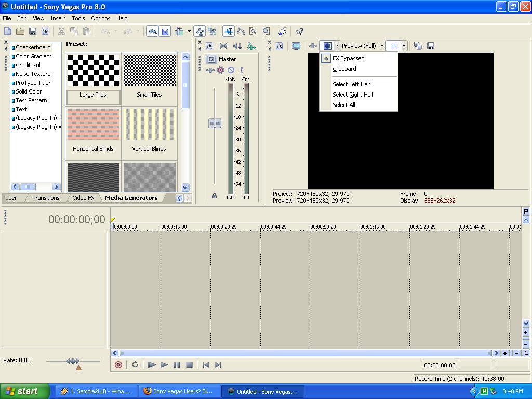Image resolution: width=532 pixels, height=399 pixels.
Task: Select the FX Bypassed radio option
Action: tap(349, 58)
